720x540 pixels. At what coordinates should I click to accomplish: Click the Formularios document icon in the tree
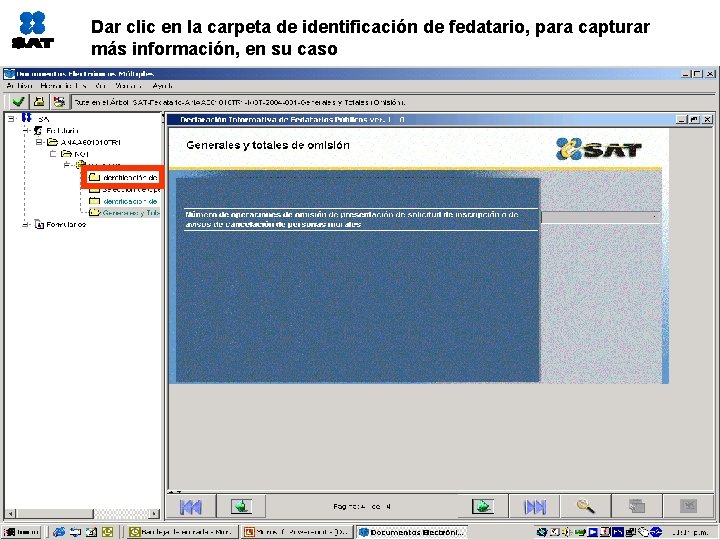coord(39,225)
